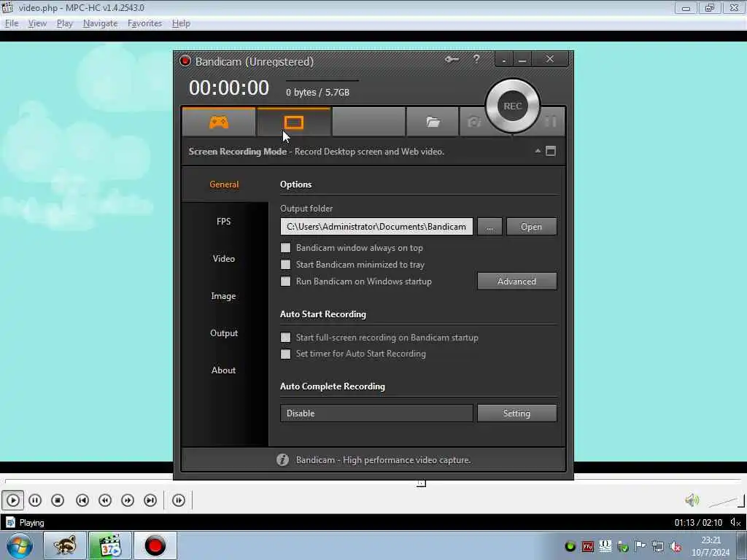Click the 'Playing' status text
The width and height of the screenshot is (747, 560).
tap(31, 523)
